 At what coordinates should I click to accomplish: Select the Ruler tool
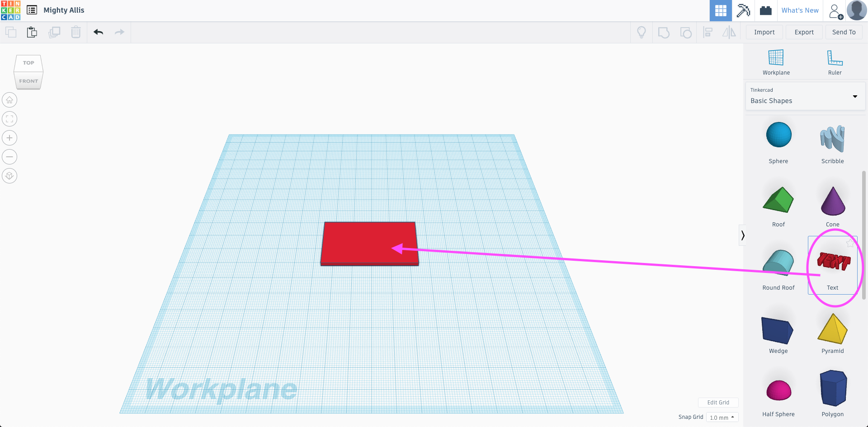pos(834,61)
